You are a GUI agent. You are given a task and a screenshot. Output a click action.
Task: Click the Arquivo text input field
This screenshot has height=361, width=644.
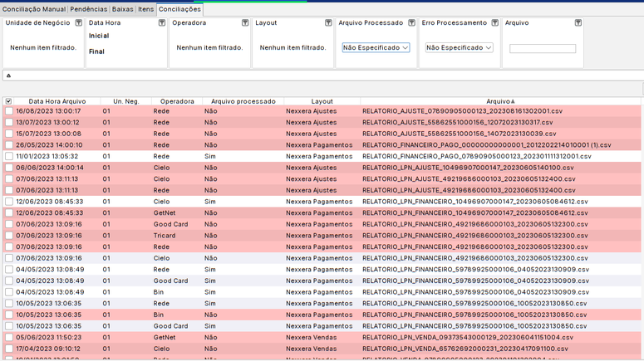(542, 49)
